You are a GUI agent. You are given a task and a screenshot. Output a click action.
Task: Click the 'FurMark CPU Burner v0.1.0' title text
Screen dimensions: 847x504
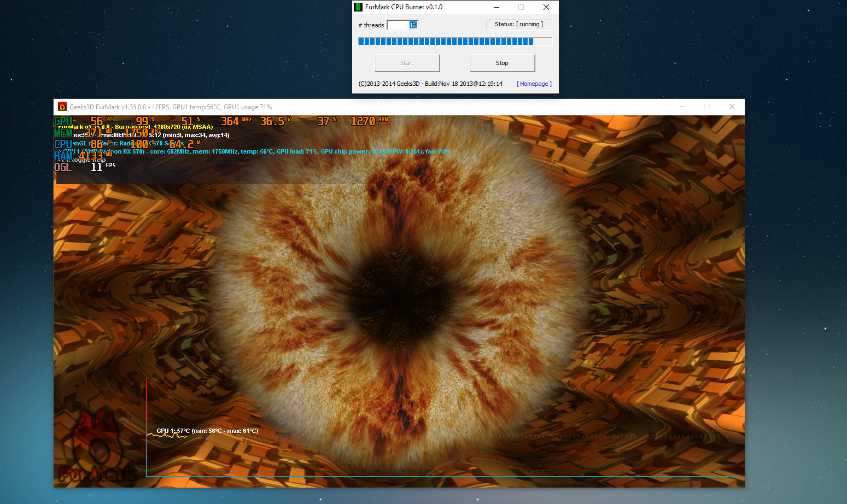pos(404,7)
